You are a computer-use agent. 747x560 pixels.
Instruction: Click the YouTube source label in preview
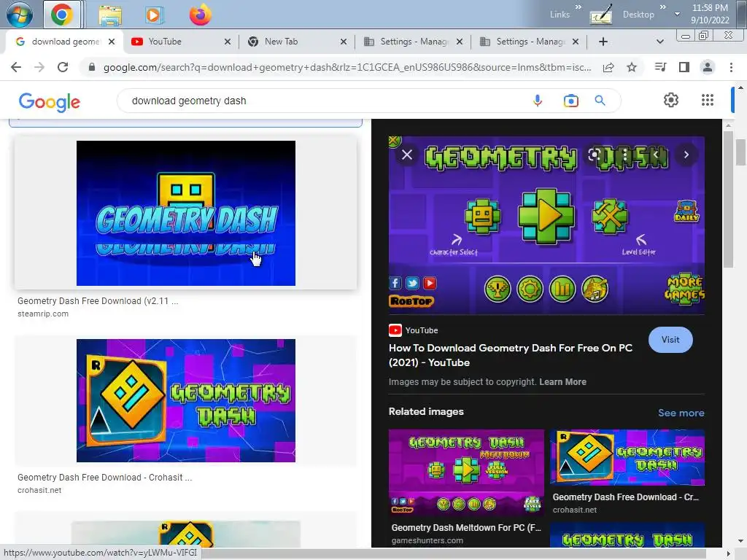[x=422, y=330]
